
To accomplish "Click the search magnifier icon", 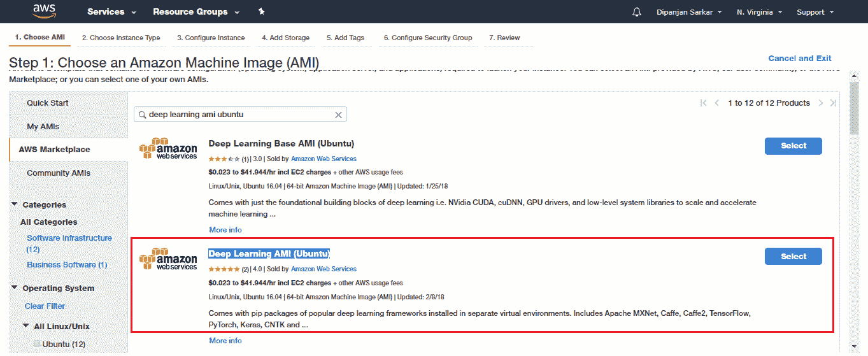I will click(x=142, y=115).
